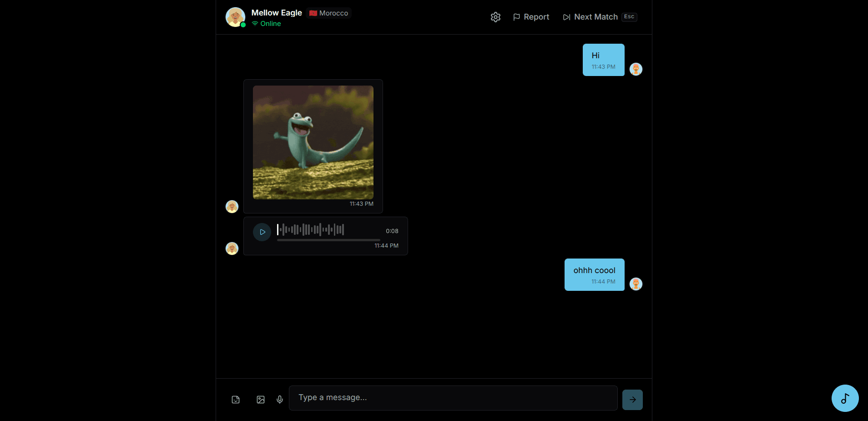
Task: Play the voice message
Action: pos(262,232)
